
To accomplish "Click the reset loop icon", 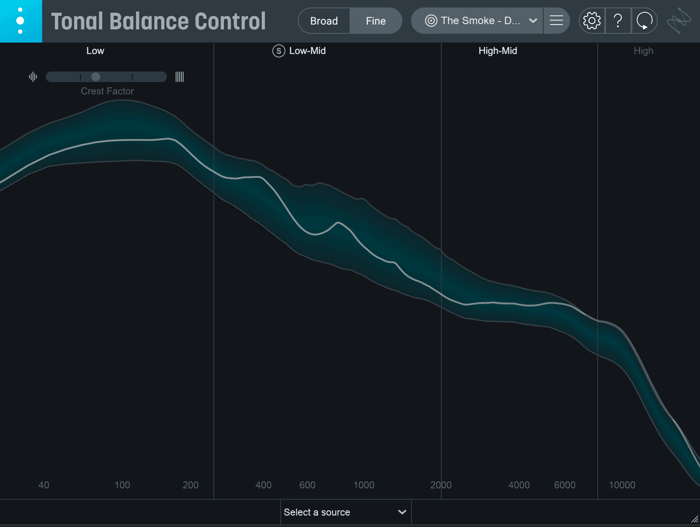I will pos(644,21).
